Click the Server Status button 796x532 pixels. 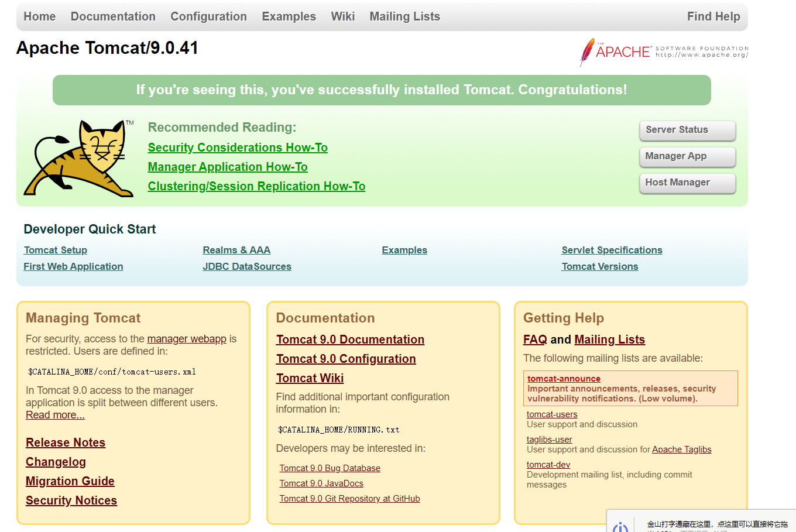click(x=687, y=131)
